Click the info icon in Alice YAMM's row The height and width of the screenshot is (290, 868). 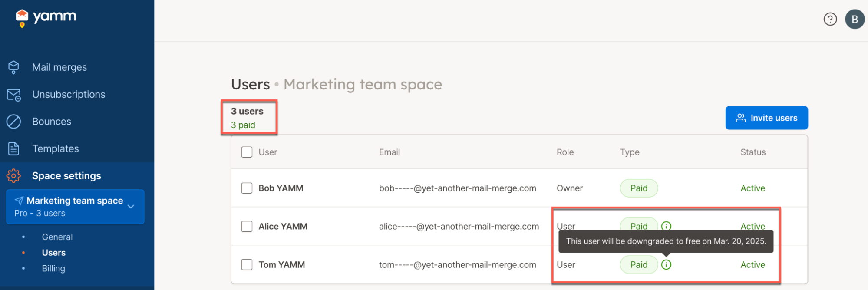tap(666, 226)
